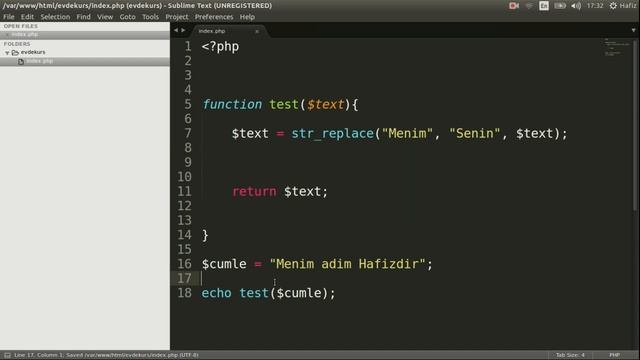Close the index.php tab
Viewport: 640px width, 360px height.
[257, 31]
